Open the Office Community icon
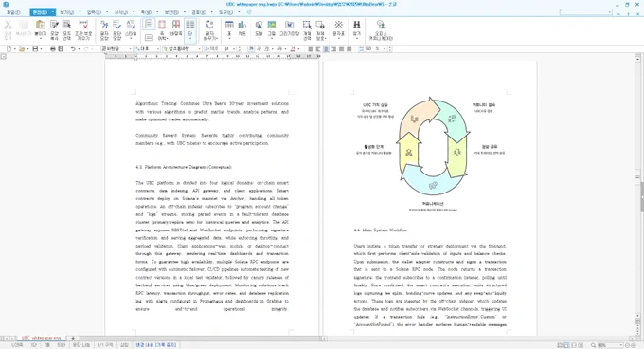This screenshot has height=349, width=644. [x=381, y=29]
